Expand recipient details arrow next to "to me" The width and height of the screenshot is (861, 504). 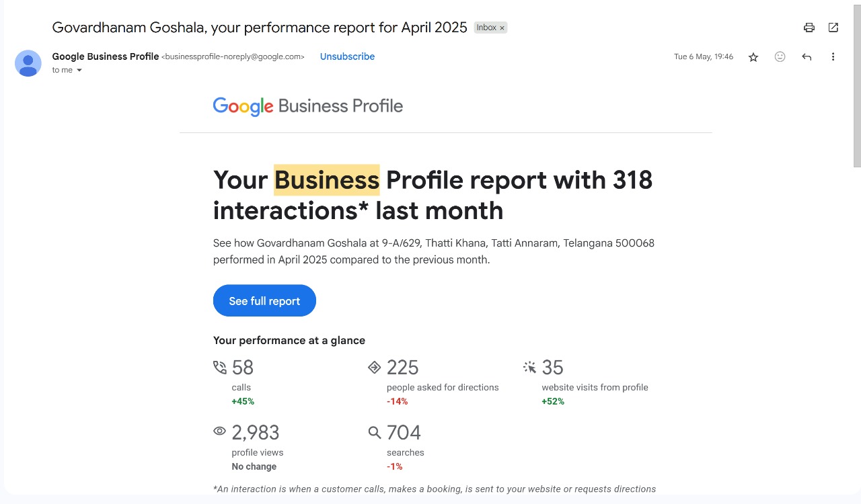[79, 71]
